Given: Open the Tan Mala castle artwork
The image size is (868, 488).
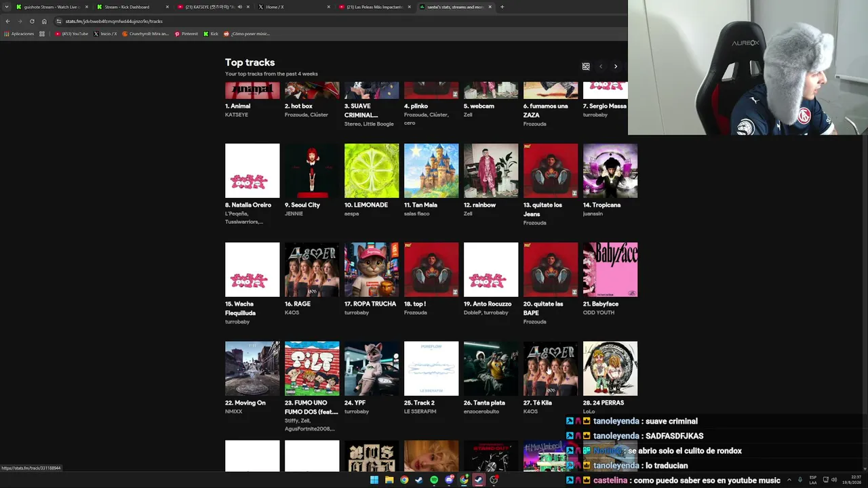Looking at the screenshot, I should (431, 171).
